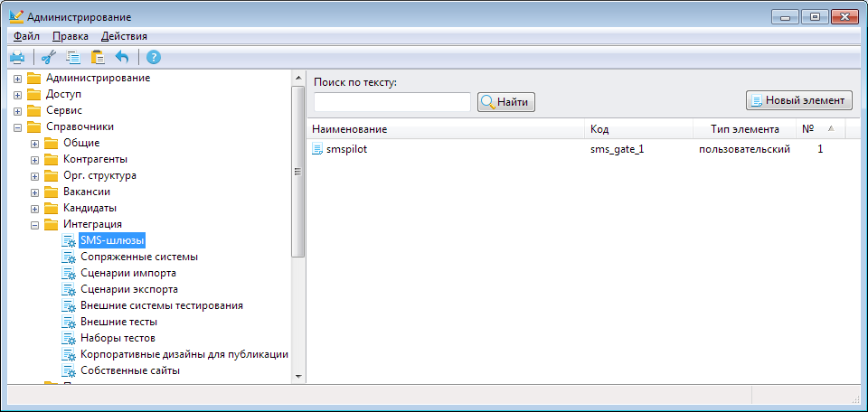Select Сопряженные системы in the tree

(138, 257)
